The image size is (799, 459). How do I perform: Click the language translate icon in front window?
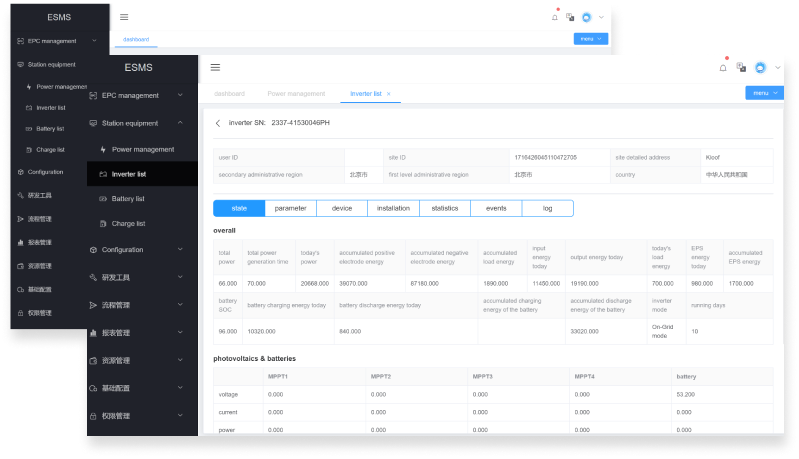[741, 67]
